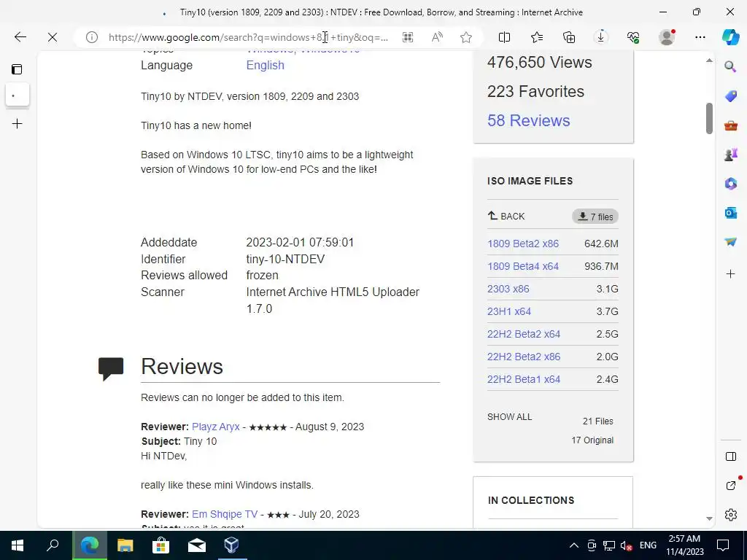Open sidebar settings gear

pyautogui.click(x=730, y=515)
